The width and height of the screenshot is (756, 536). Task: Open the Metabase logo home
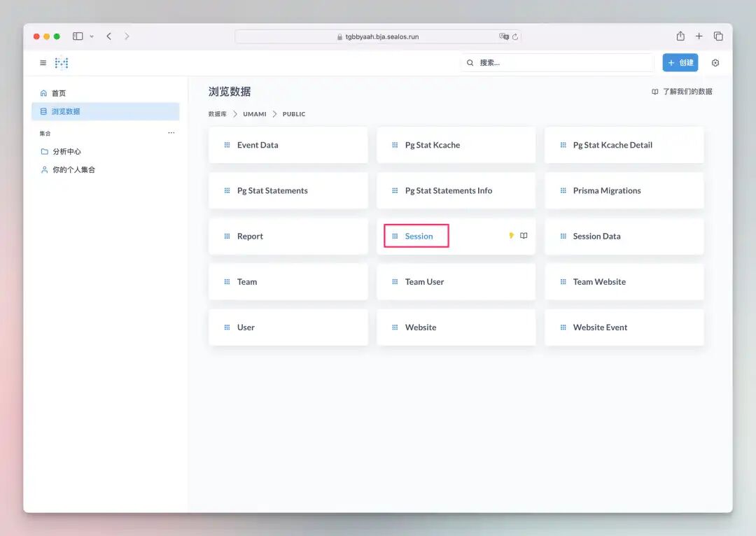(61, 63)
